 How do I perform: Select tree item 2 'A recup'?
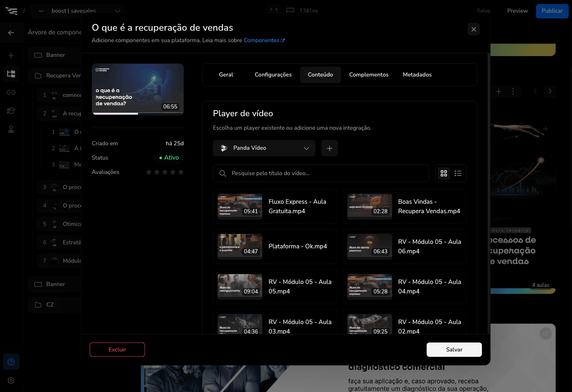[59, 114]
